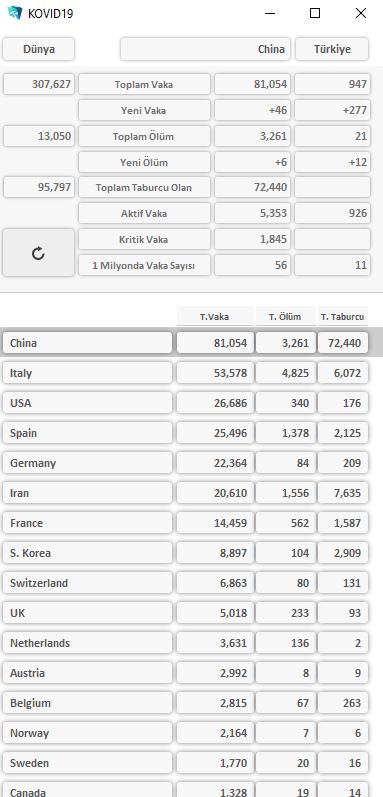Select the Italy row in country list
This screenshot has width=383, height=797.
[x=87, y=373]
